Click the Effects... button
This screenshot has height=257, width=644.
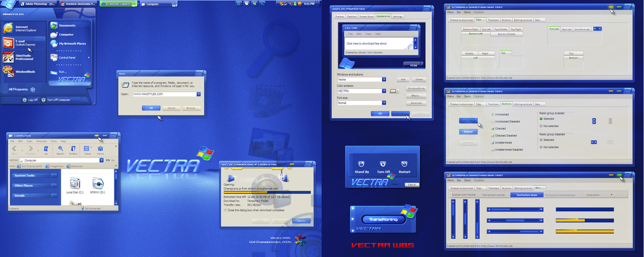tap(416, 96)
